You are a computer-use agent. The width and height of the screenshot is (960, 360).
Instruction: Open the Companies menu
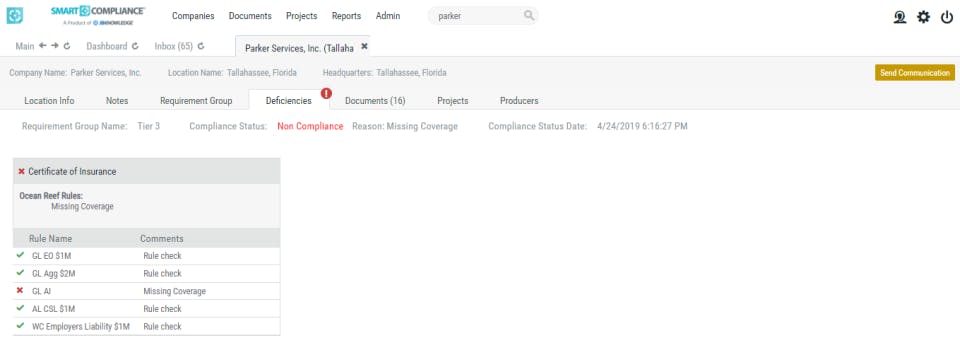pyautogui.click(x=193, y=16)
